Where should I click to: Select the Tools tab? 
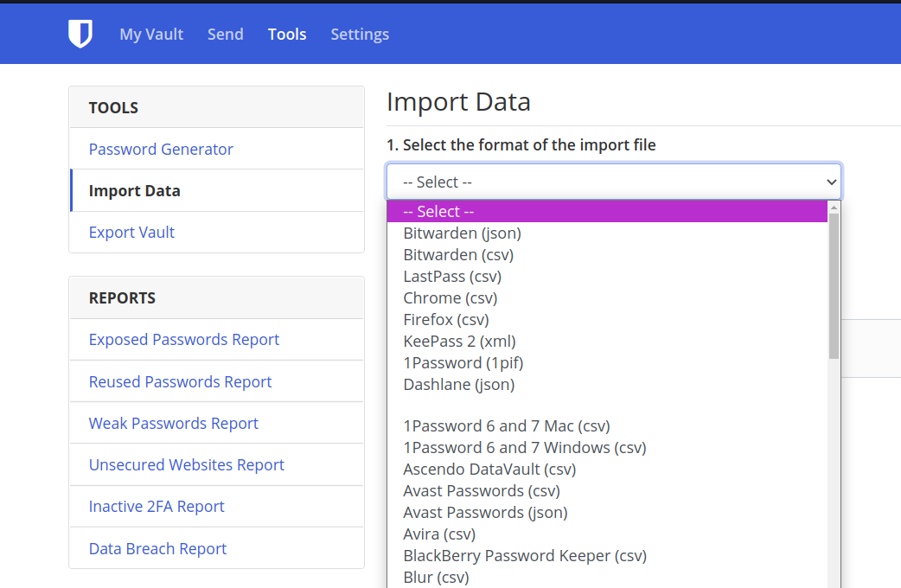(287, 35)
